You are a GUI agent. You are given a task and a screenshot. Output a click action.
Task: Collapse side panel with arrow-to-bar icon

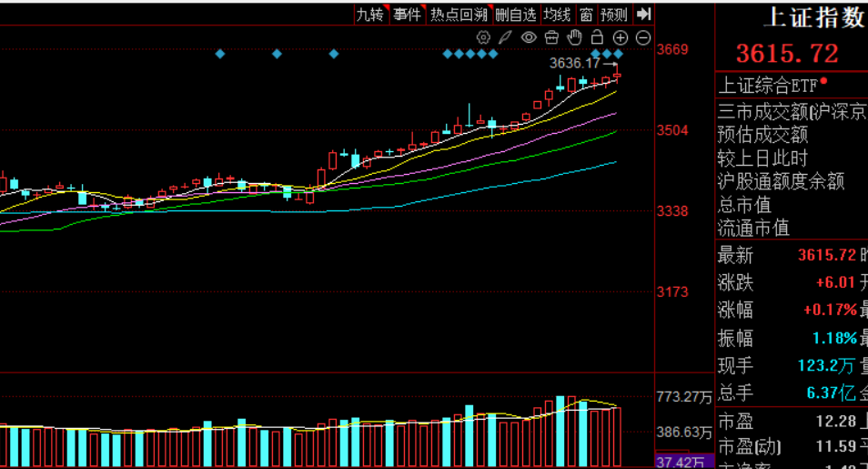pos(642,14)
